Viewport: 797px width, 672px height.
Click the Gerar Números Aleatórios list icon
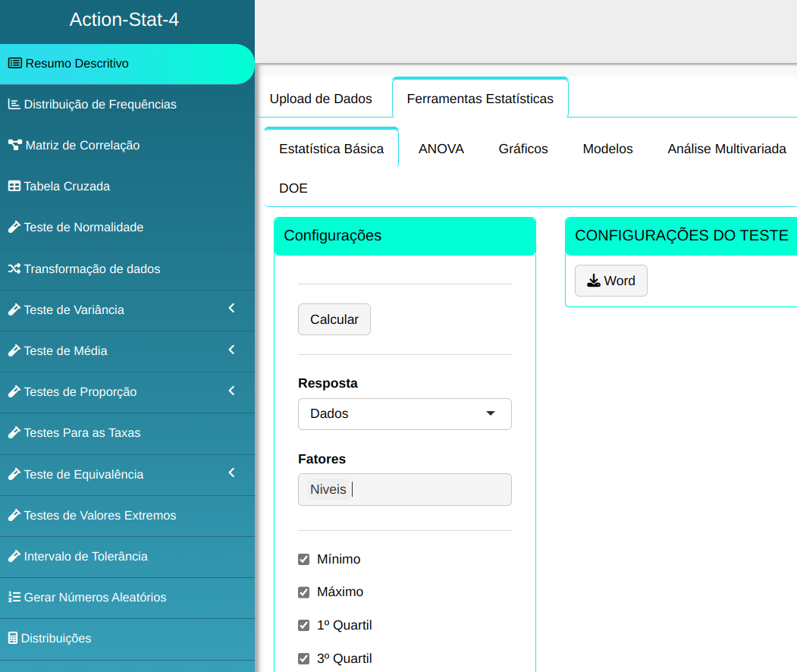click(x=14, y=598)
